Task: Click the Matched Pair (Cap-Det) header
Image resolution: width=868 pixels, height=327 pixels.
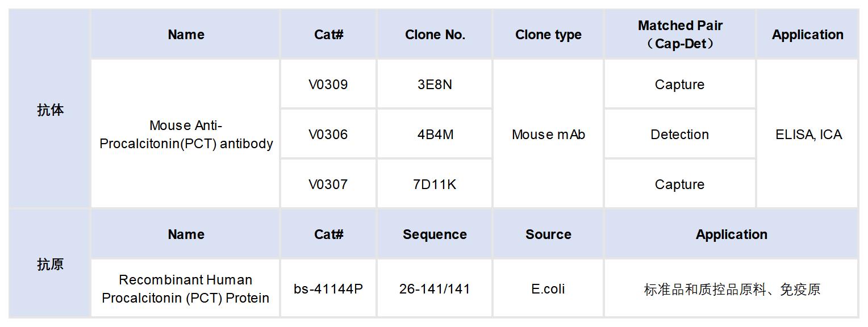Action: point(679,35)
